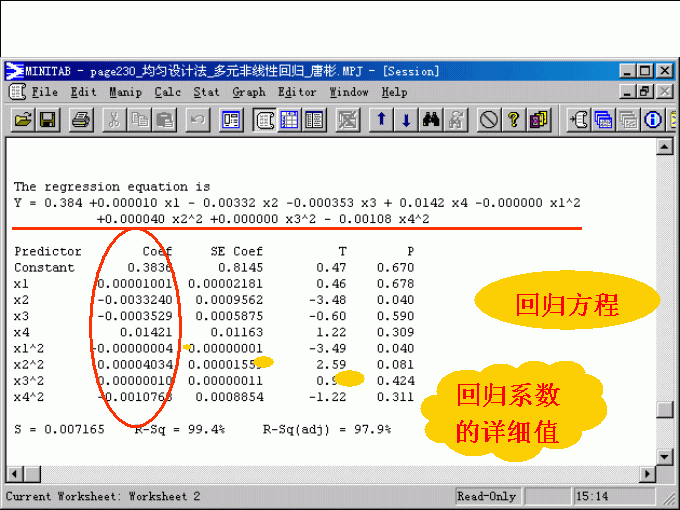Click the Read-Only status bar indicator
Screen dimensions: 680x510
point(486,496)
